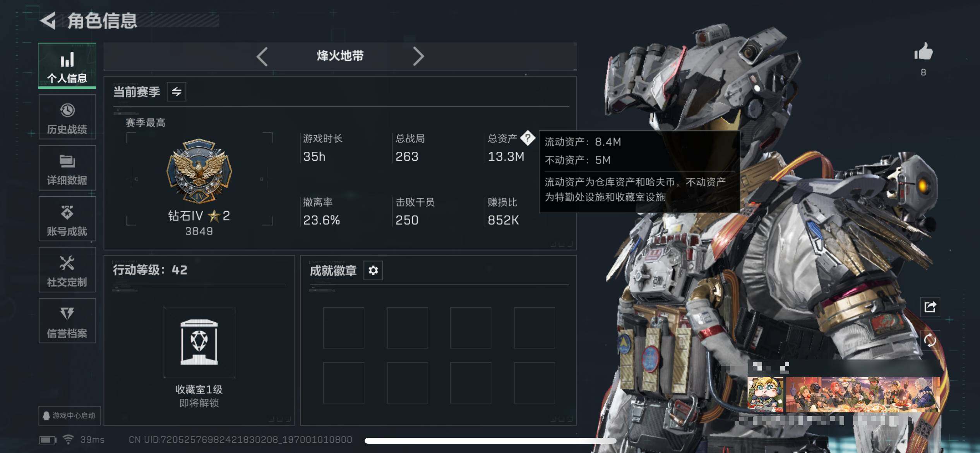Screen dimensions: 980x453
Task: Click the 游戏中心启动 button
Action: click(69, 415)
